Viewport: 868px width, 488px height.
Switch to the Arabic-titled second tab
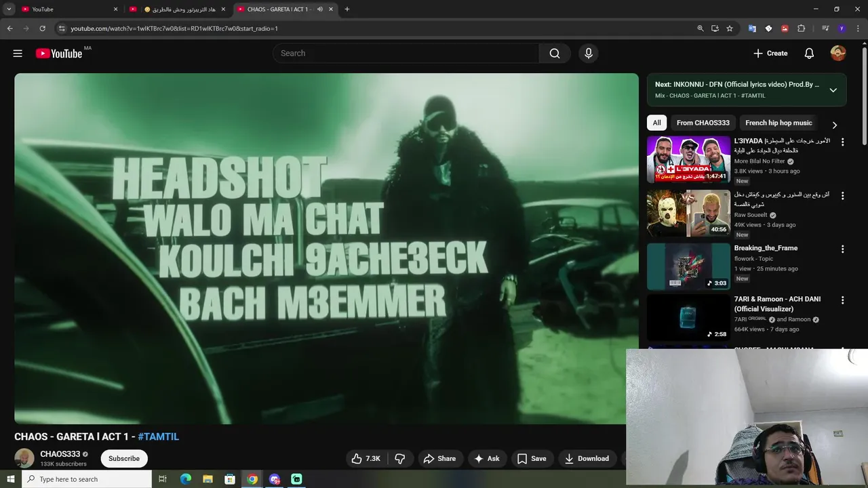pyautogui.click(x=179, y=9)
